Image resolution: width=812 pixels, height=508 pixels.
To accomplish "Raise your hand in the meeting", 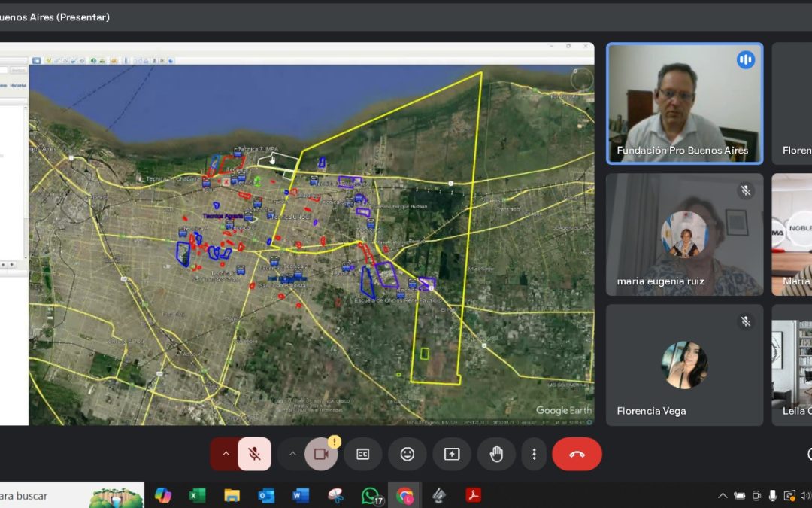I will (496, 454).
